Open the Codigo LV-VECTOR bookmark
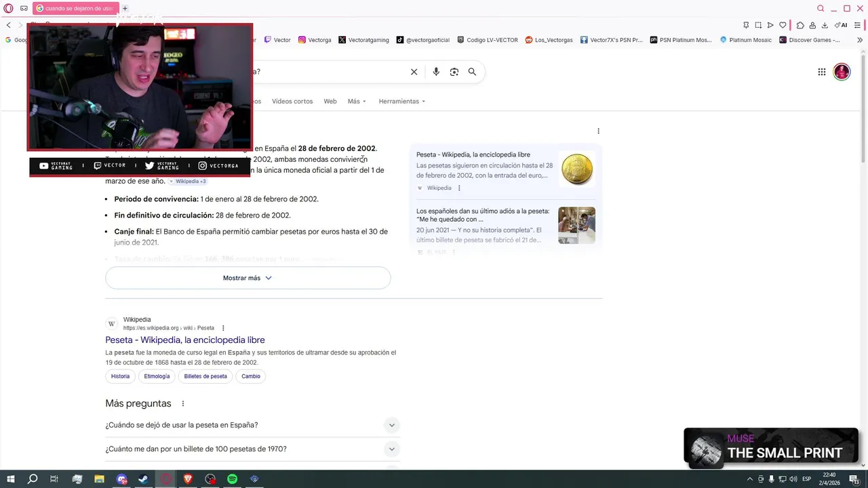This screenshot has height=488, width=868. pyautogui.click(x=488, y=40)
